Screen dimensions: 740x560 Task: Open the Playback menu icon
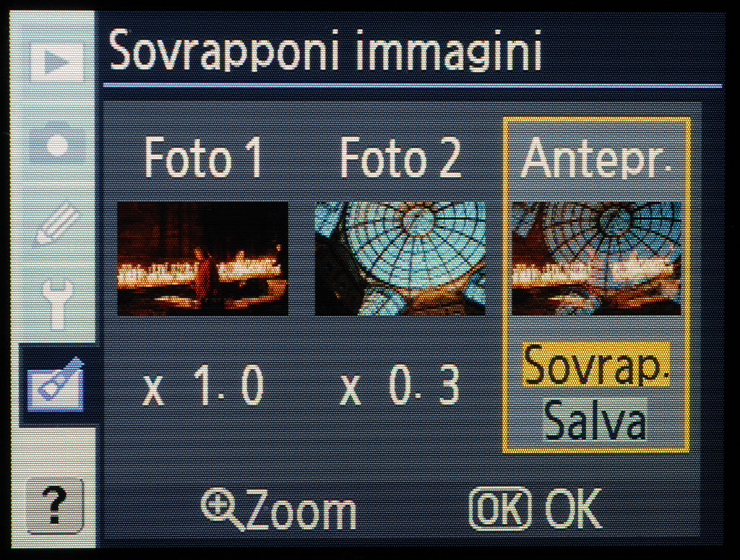click(57, 61)
